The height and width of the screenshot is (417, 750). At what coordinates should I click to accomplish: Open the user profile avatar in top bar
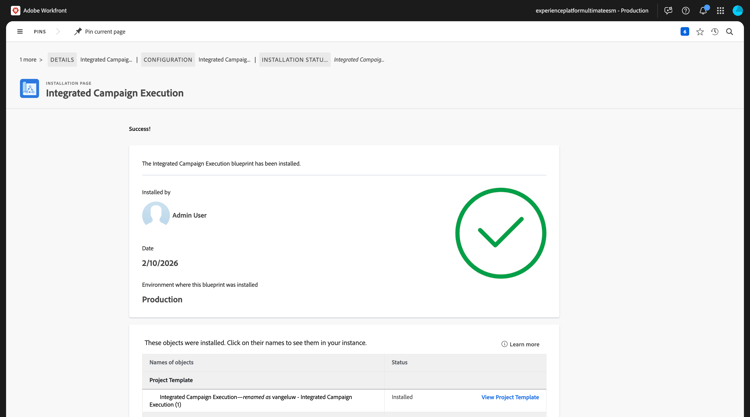pos(738,11)
